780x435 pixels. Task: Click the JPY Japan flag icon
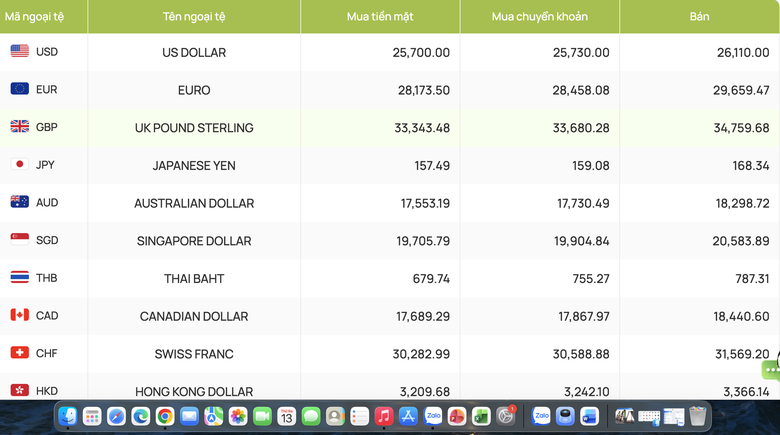(20, 164)
